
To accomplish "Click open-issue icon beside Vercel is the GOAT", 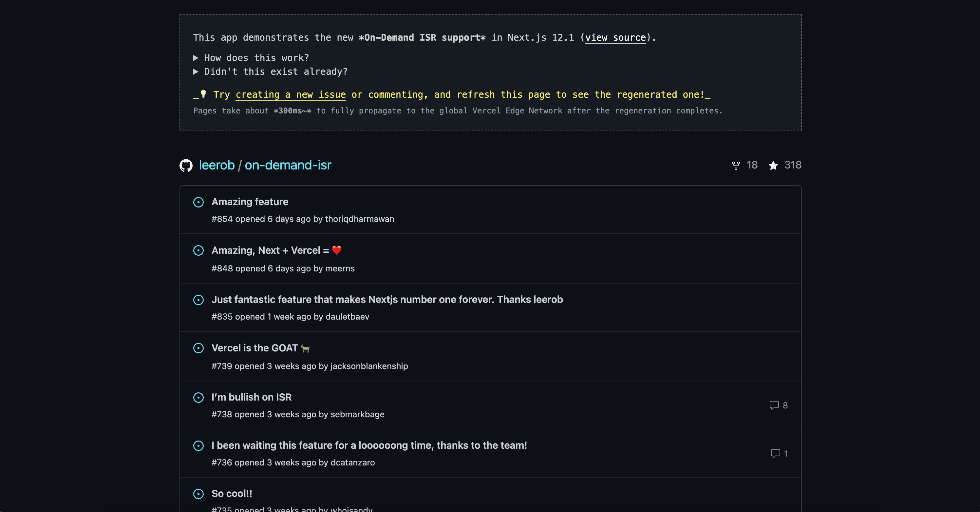I will (198, 348).
